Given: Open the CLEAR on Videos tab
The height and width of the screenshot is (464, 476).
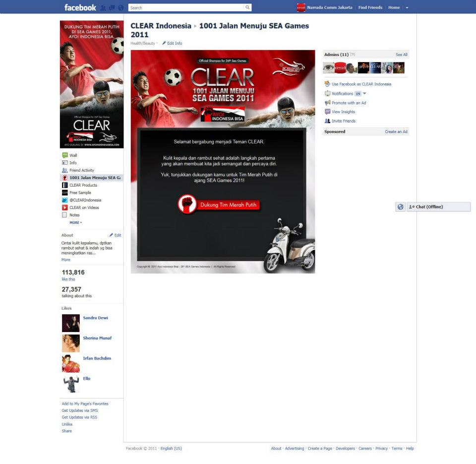Looking at the screenshot, I should [x=84, y=207].
